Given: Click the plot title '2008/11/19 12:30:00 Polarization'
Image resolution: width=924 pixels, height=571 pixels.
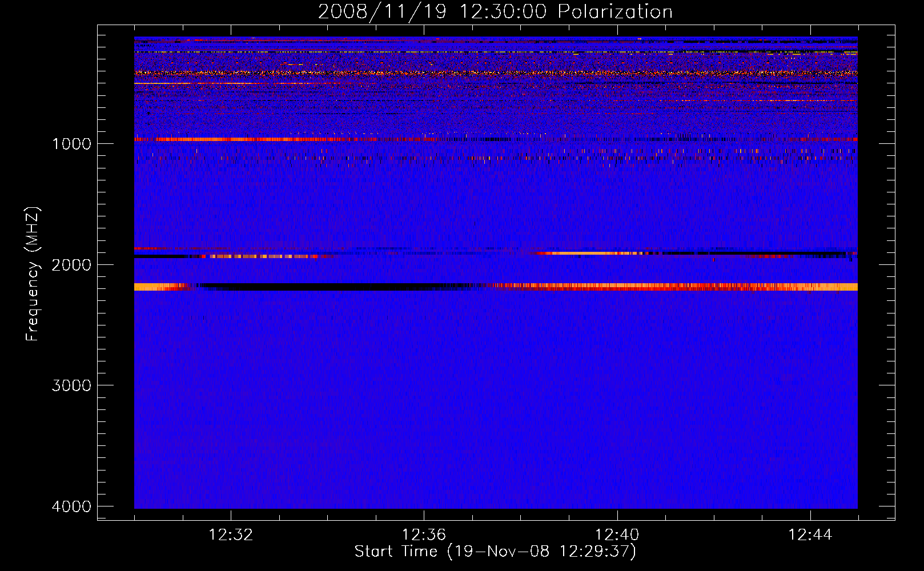Looking at the screenshot, I should tap(495, 11).
